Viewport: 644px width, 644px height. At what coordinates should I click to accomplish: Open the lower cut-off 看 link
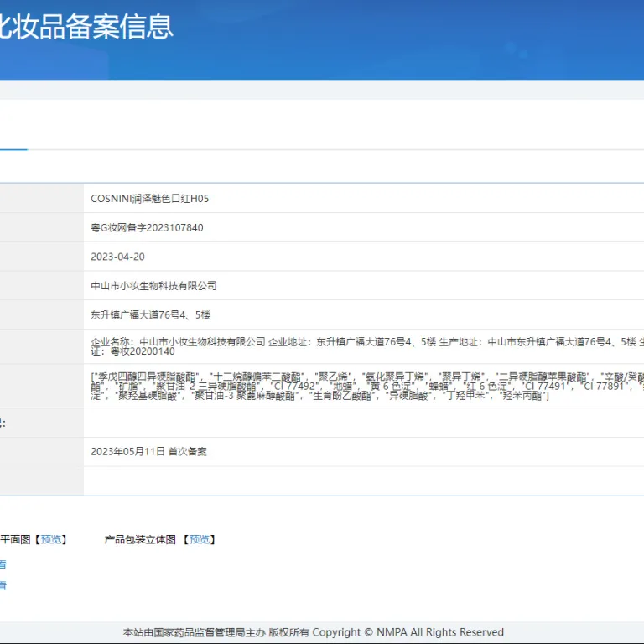click(x=3, y=585)
